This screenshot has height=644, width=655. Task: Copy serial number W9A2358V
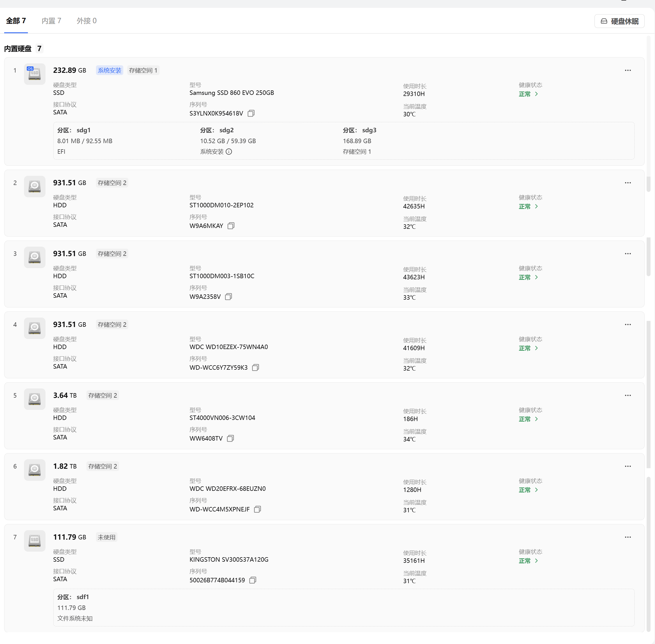[x=228, y=297]
